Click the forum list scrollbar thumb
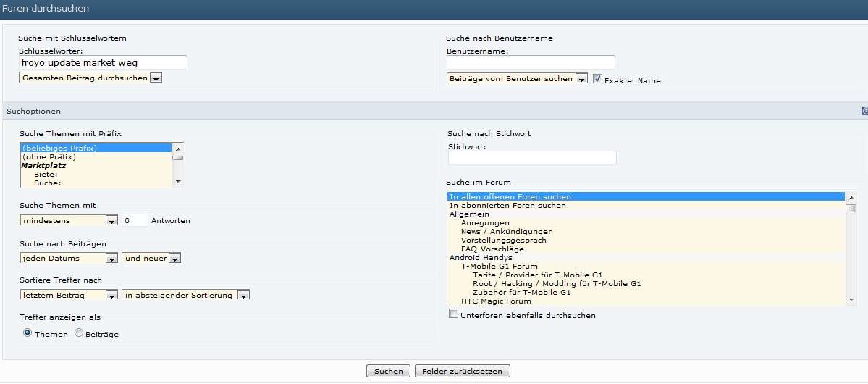 851,209
